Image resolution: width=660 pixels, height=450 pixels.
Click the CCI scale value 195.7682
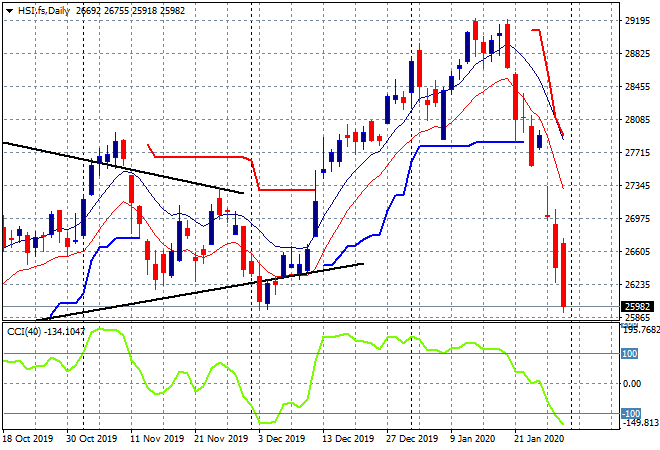click(x=641, y=330)
